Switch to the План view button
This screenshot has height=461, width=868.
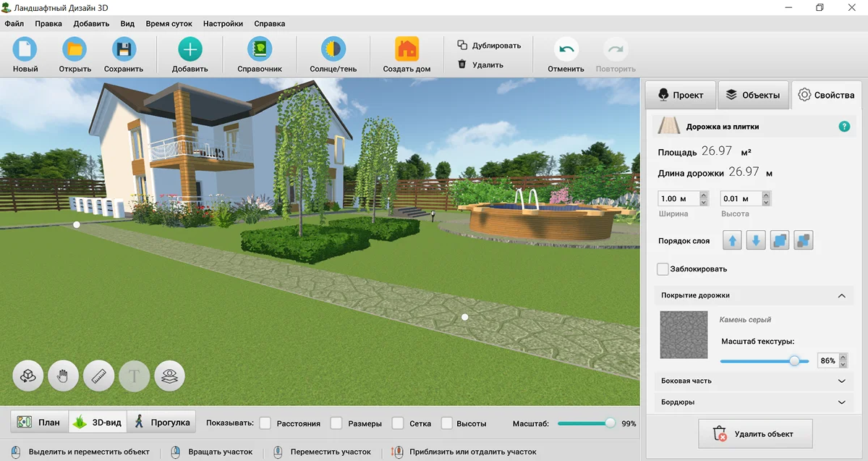tap(40, 423)
